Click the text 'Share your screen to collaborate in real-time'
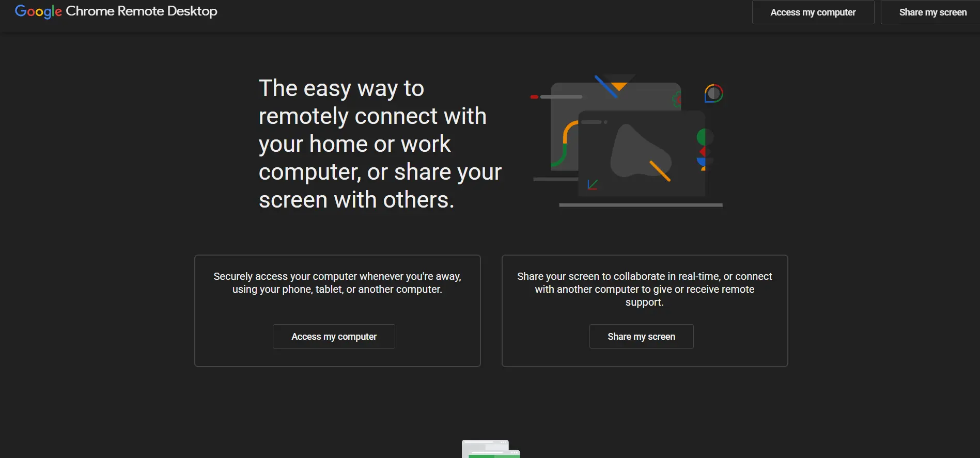 644,289
